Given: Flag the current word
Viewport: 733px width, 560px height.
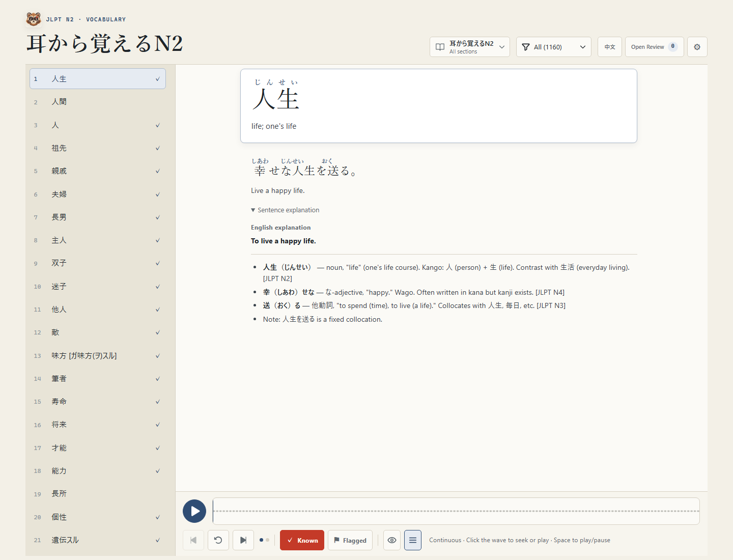Looking at the screenshot, I should coord(350,540).
